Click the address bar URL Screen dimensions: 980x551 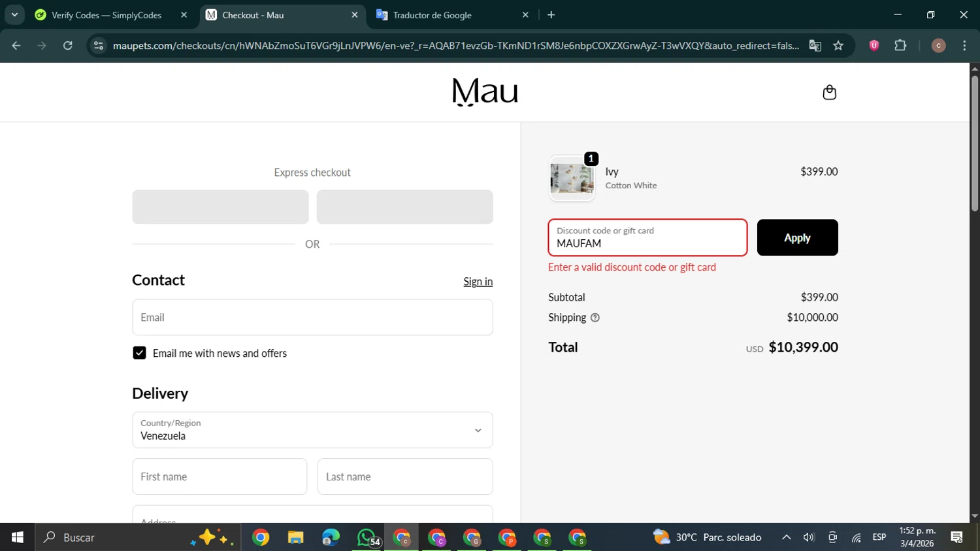click(455, 46)
